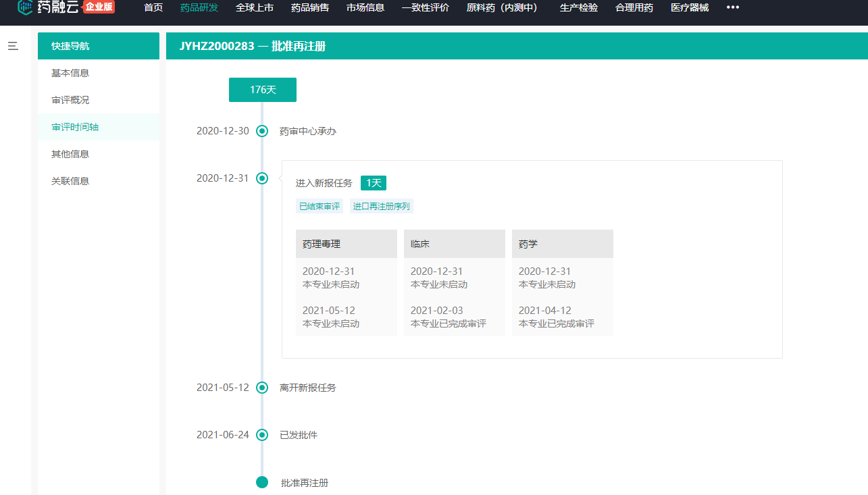Jump to 基本信息 in quick navigation
The height and width of the screenshot is (495, 868).
(99, 73)
